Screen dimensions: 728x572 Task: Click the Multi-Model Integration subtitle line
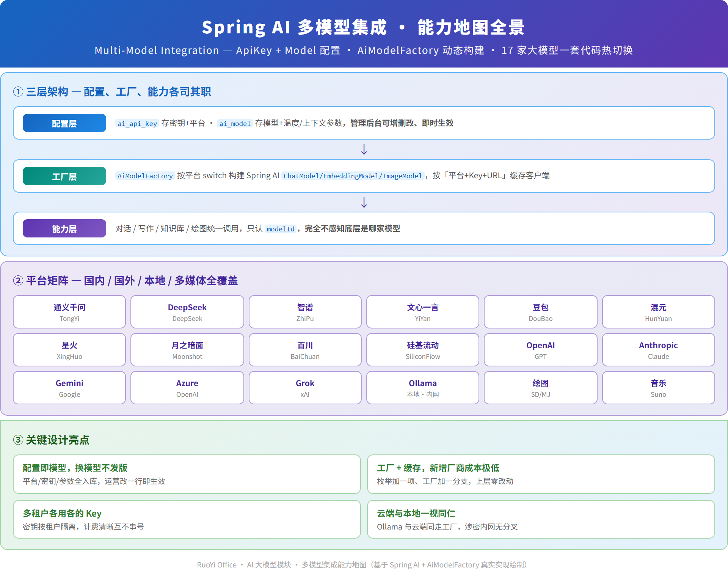(x=364, y=50)
